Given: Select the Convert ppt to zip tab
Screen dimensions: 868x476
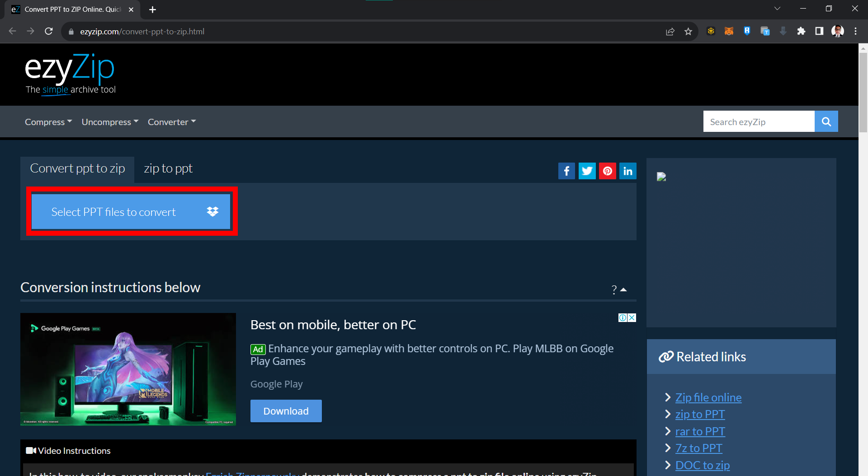Looking at the screenshot, I should coord(77,168).
